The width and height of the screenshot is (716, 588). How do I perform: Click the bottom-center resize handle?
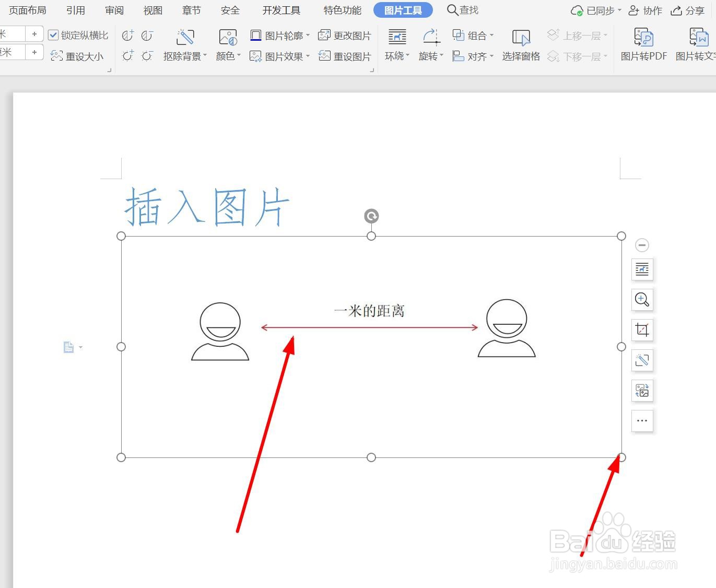coord(371,457)
